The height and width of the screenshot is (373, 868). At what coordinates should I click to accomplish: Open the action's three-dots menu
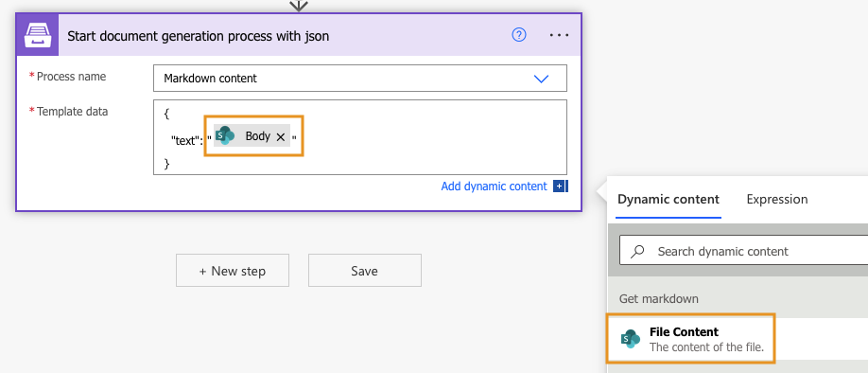tap(559, 35)
